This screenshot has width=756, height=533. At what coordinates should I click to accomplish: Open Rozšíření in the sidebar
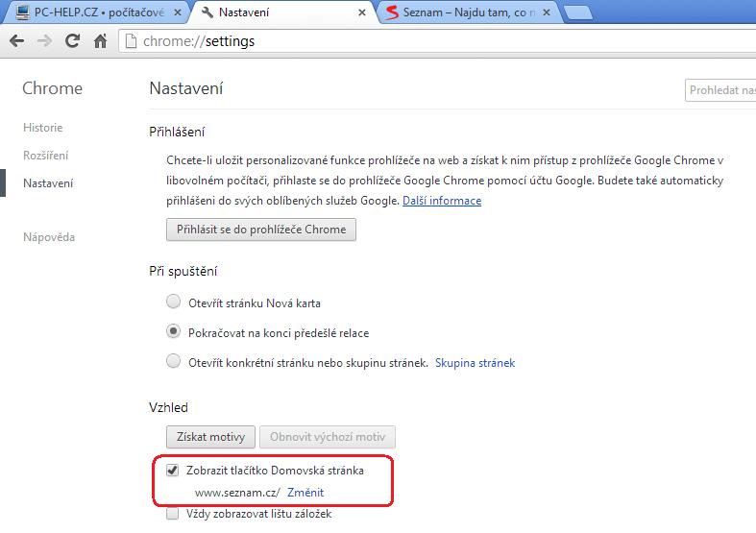pyautogui.click(x=46, y=156)
